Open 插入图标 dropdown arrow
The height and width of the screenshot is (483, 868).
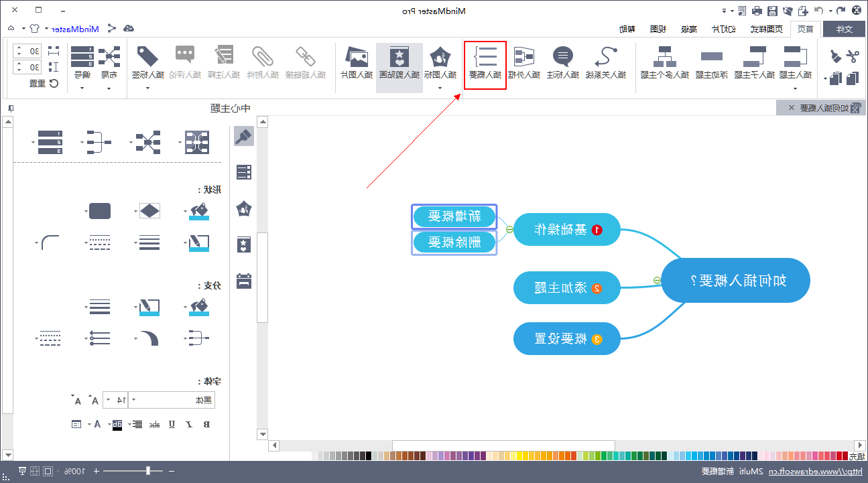tap(440, 88)
